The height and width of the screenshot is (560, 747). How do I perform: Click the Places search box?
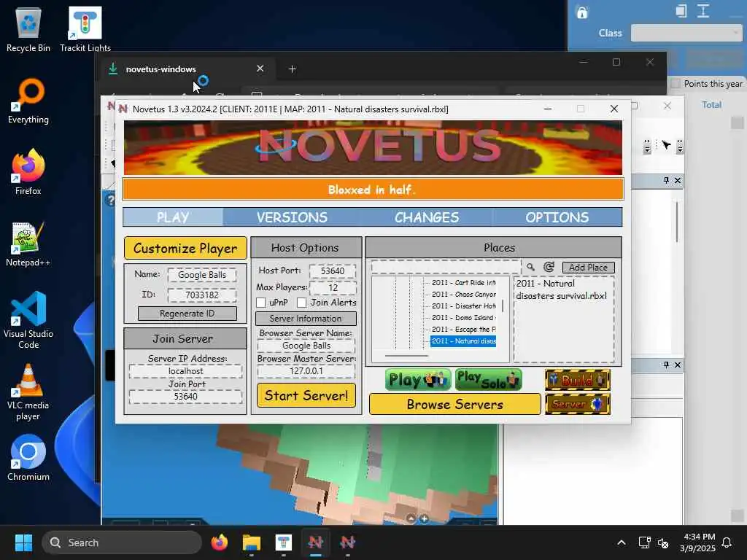point(446,267)
